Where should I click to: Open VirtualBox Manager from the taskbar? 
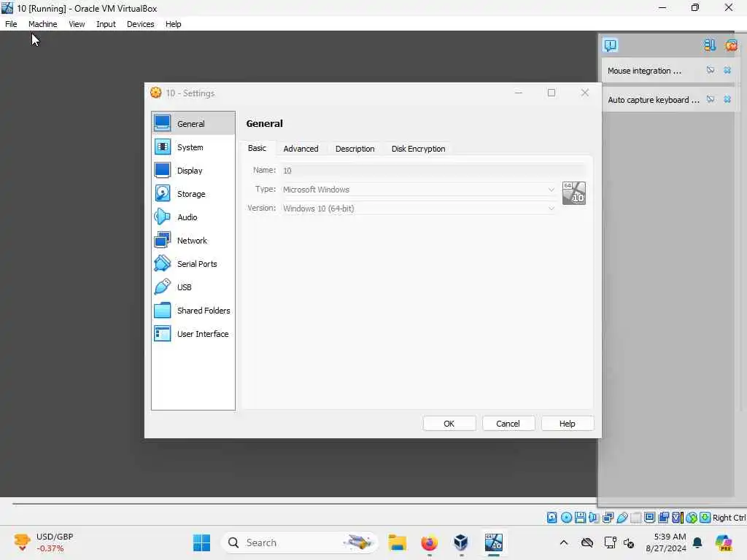[x=461, y=542]
